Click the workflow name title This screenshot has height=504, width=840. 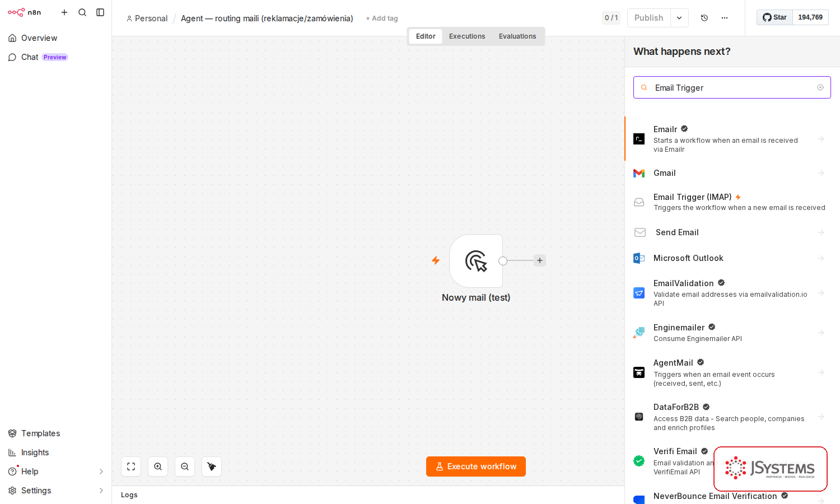(x=267, y=18)
